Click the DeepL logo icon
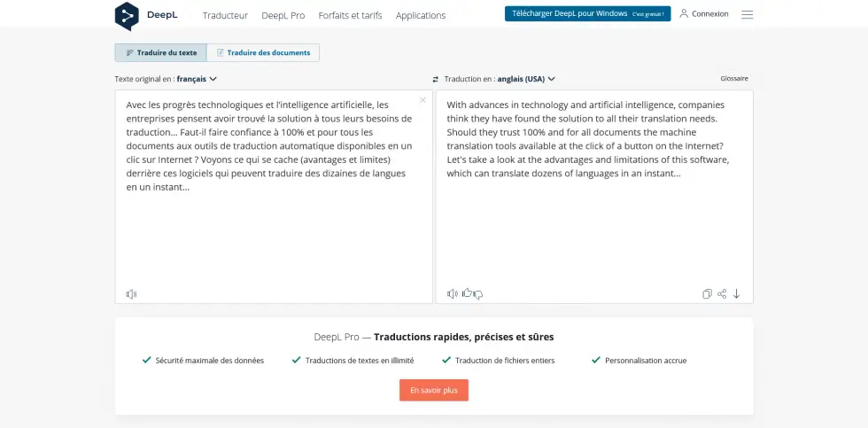Image resolution: width=868 pixels, height=428 pixels. coord(127,16)
